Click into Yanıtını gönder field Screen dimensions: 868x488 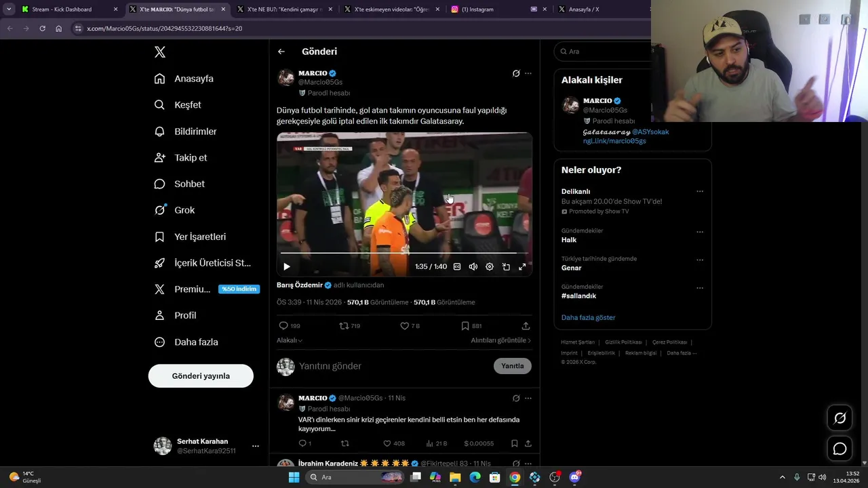[393, 366]
